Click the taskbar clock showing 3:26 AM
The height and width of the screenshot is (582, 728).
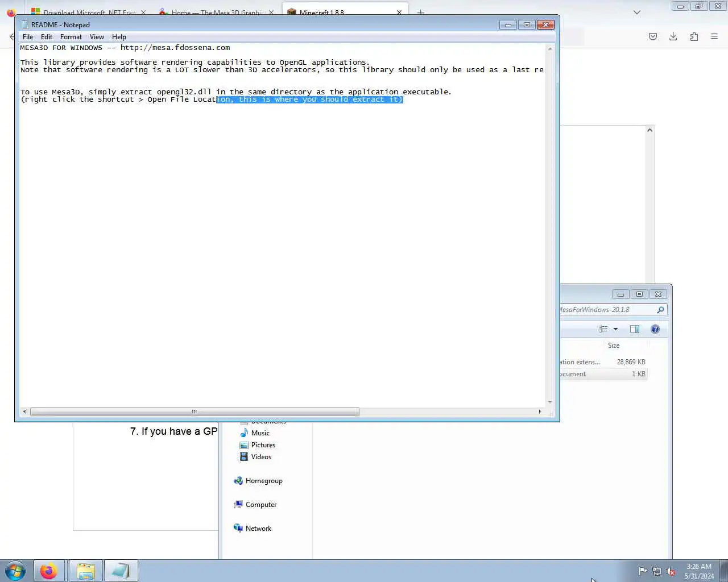click(x=699, y=571)
